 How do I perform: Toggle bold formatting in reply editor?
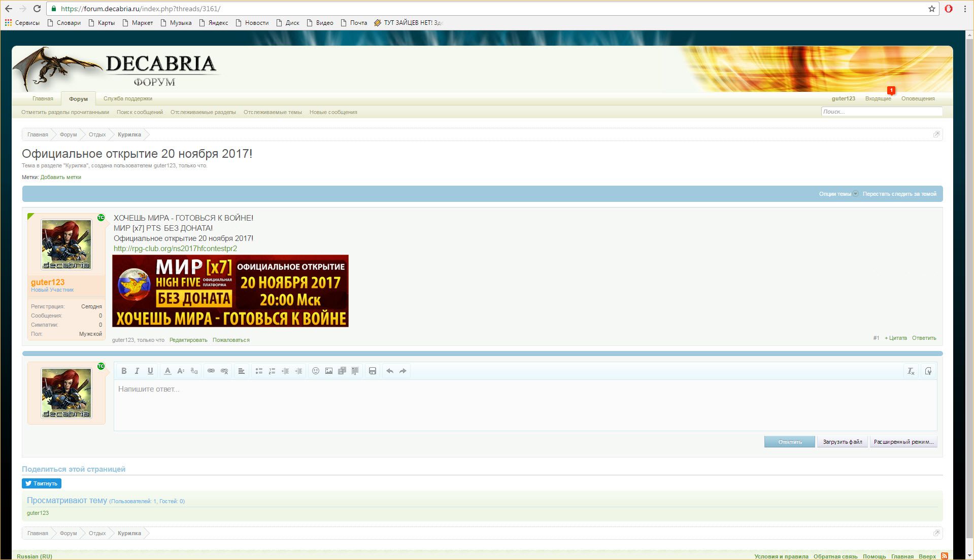click(124, 371)
